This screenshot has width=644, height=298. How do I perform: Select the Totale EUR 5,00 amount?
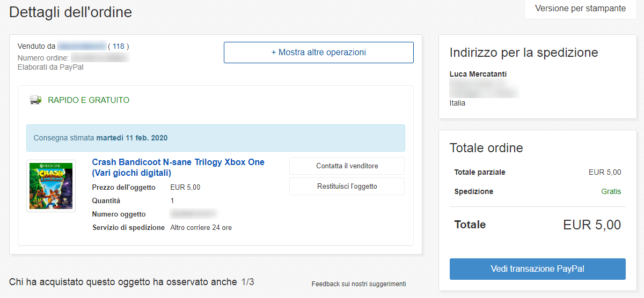pos(592,225)
